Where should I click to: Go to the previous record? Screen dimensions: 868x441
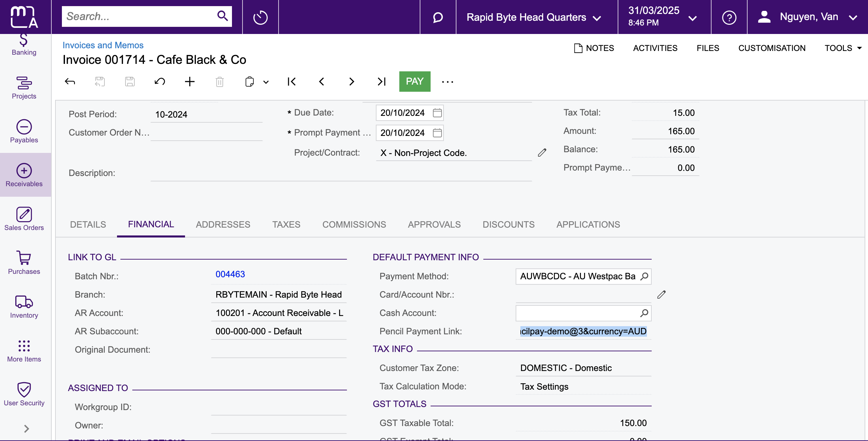click(321, 82)
